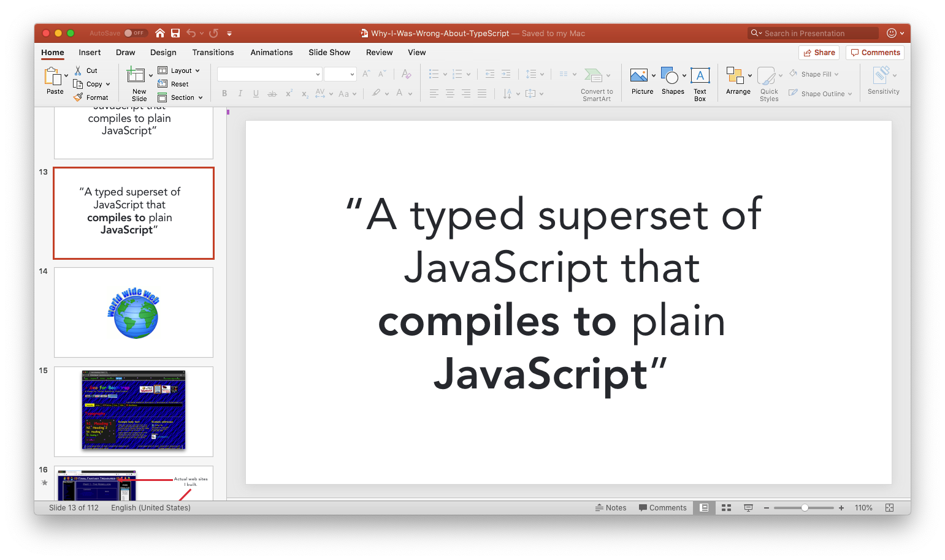Click the Numbering list icon
The image size is (945, 560).
[x=457, y=74]
